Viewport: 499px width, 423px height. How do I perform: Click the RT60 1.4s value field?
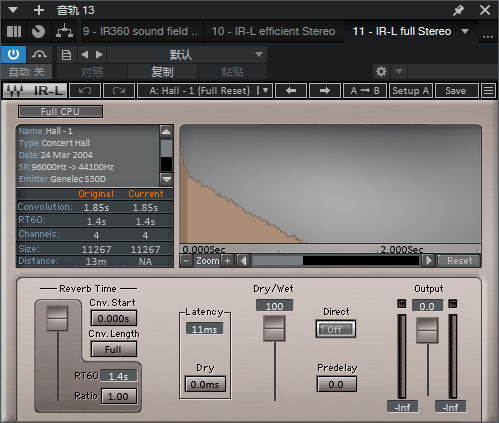tap(118, 376)
